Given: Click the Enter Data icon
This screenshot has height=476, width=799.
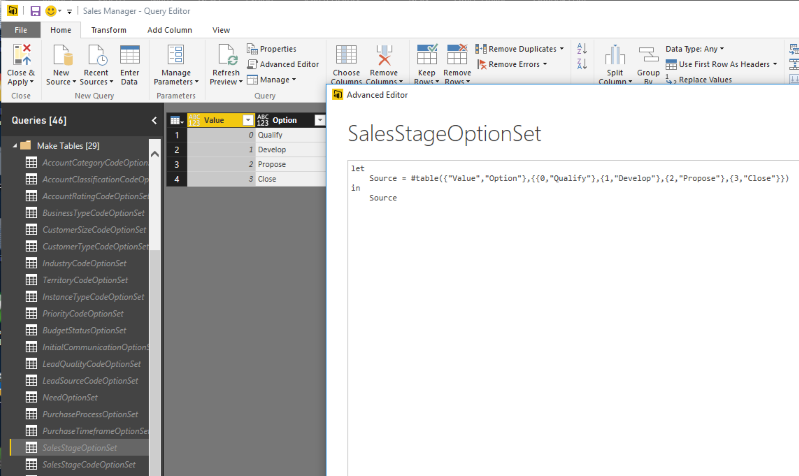Looking at the screenshot, I should [x=129, y=55].
